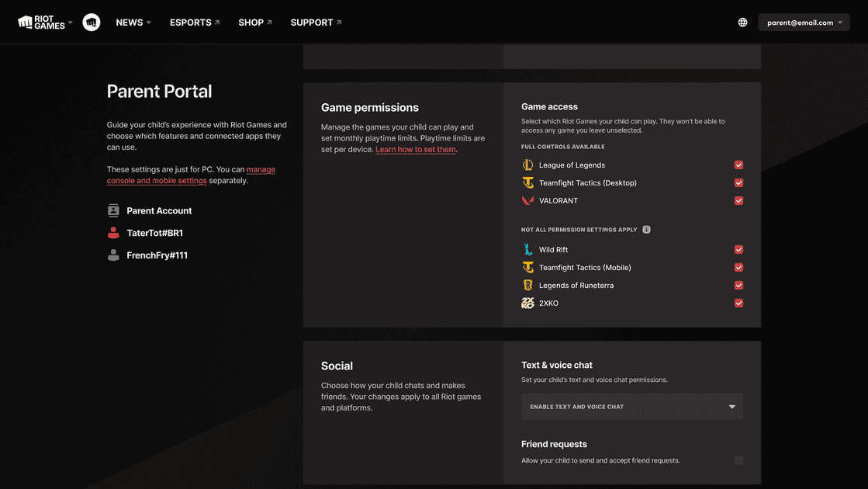
Task: Open SUPPORT in top navigation
Action: click(x=312, y=23)
